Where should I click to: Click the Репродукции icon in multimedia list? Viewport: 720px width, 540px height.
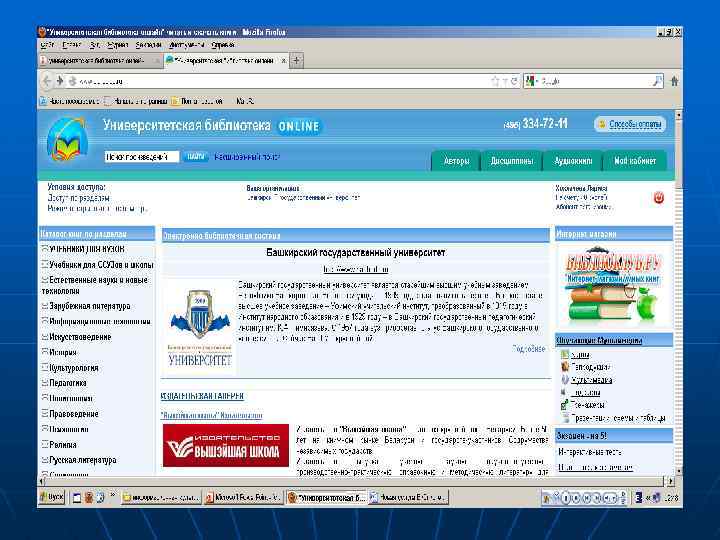565,367
